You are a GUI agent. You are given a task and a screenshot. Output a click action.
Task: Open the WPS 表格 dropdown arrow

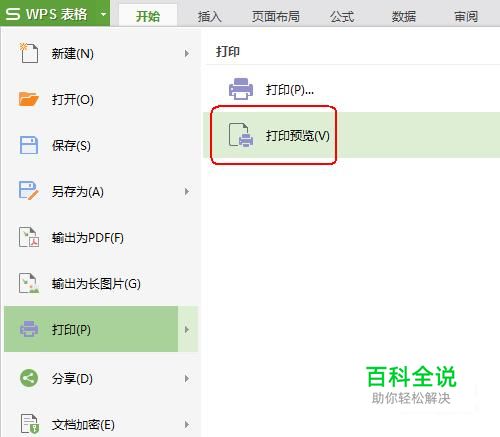pyautogui.click(x=103, y=14)
